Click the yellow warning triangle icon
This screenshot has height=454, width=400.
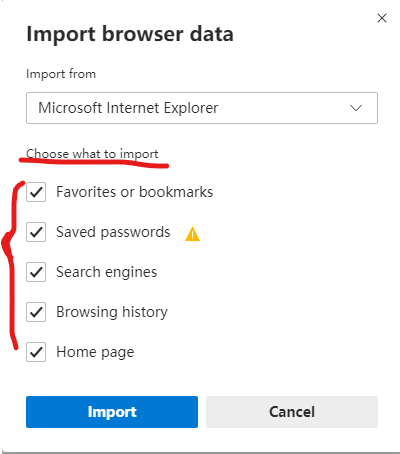click(192, 233)
